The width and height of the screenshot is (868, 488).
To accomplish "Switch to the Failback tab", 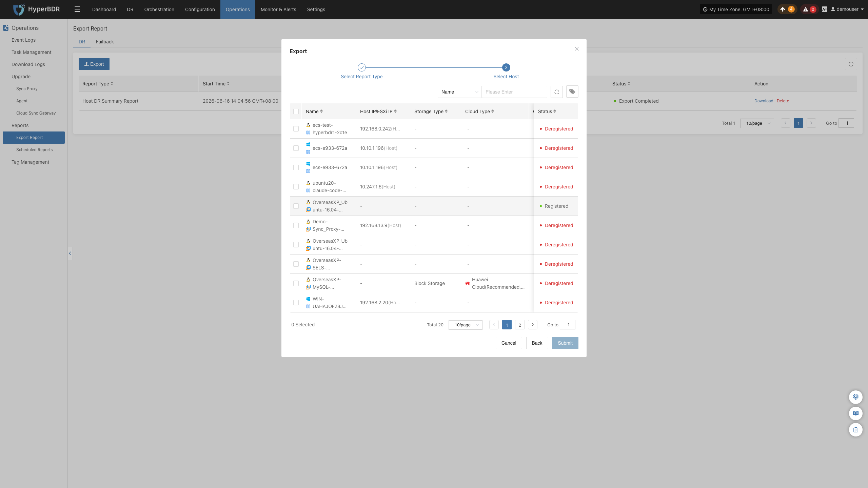I will pyautogui.click(x=105, y=42).
